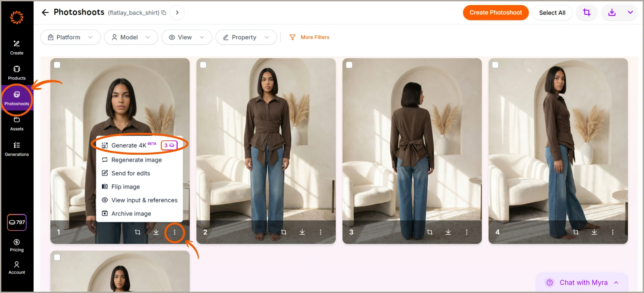This screenshot has height=293, width=644.
Task: Open Assets in the sidebar
Action: (x=17, y=124)
